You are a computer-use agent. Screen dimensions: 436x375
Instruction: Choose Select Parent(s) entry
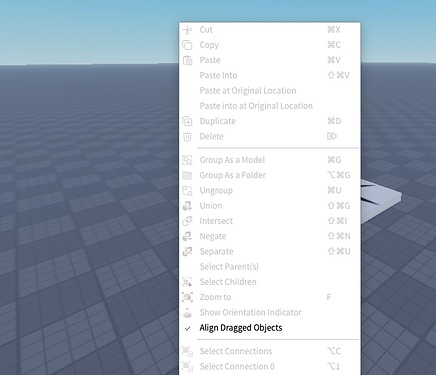click(x=270, y=267)
